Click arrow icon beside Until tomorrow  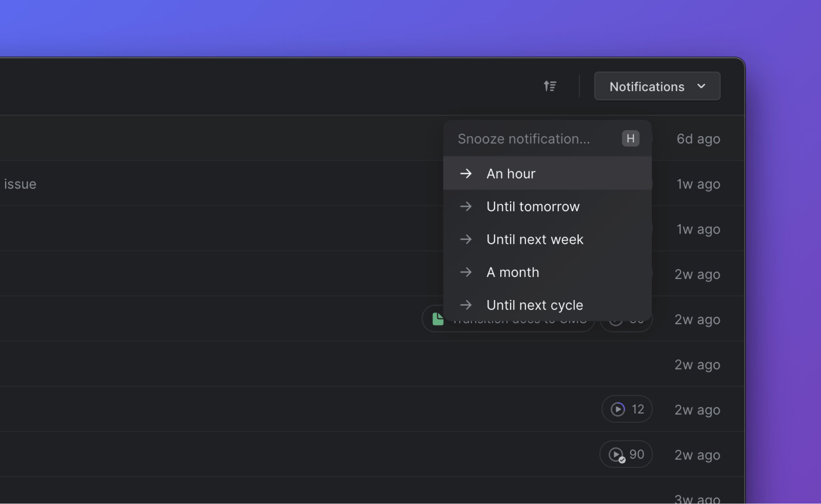coord(466,207)
